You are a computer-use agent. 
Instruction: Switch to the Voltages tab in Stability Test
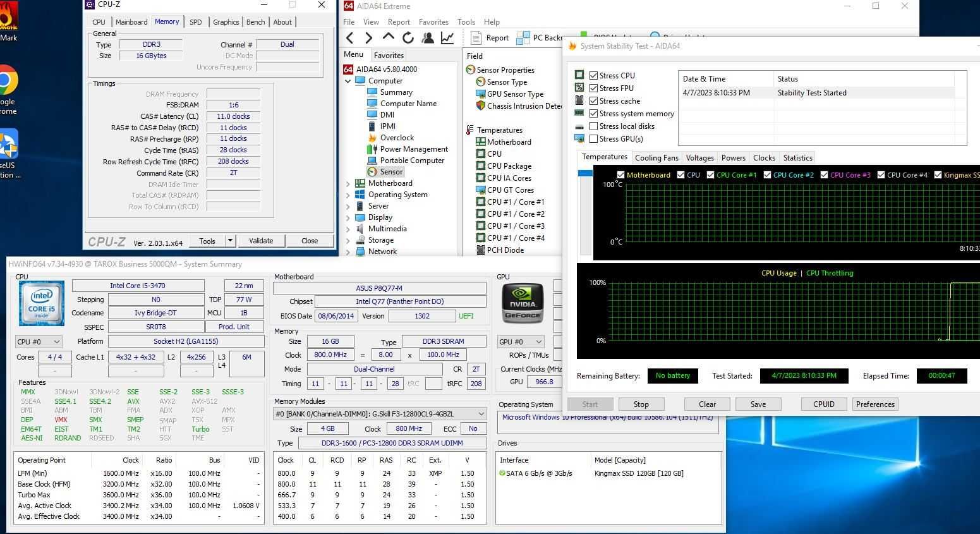click(699, 158)
